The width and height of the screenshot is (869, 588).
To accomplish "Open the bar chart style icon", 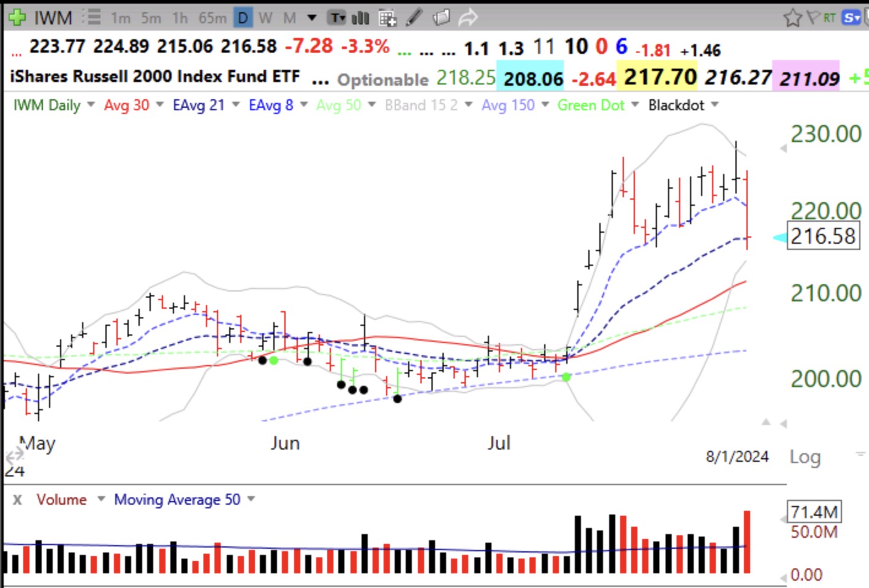I will tap(361, 18).
